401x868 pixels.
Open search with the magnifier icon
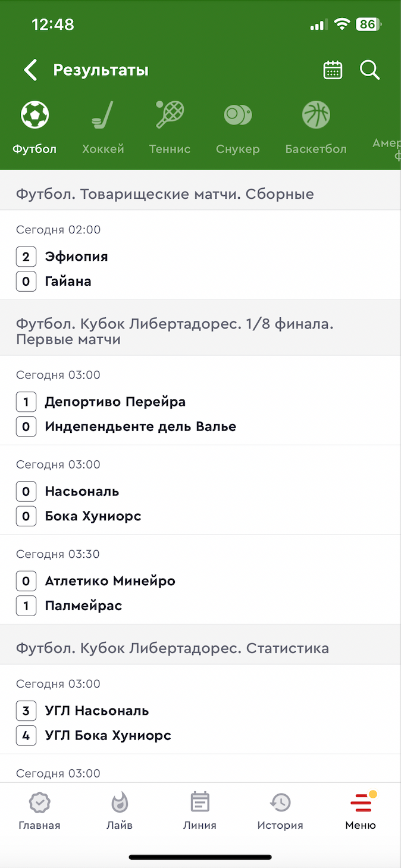coord(369,70)
